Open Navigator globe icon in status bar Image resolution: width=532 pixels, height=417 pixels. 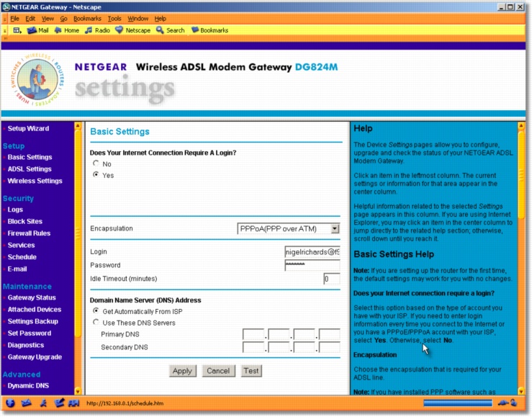(x=11, y=403)
